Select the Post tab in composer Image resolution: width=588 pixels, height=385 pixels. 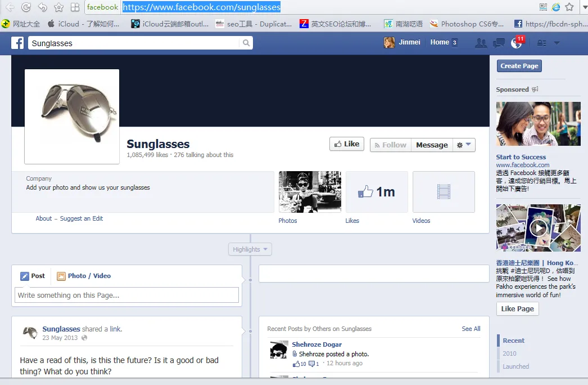33,276
